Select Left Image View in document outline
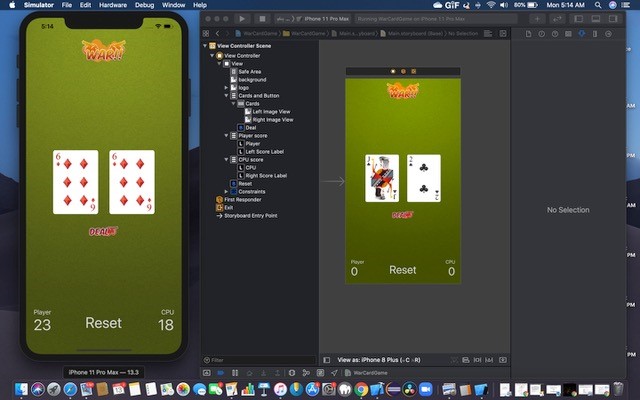640x400 pixels. [x=272, y=111]
